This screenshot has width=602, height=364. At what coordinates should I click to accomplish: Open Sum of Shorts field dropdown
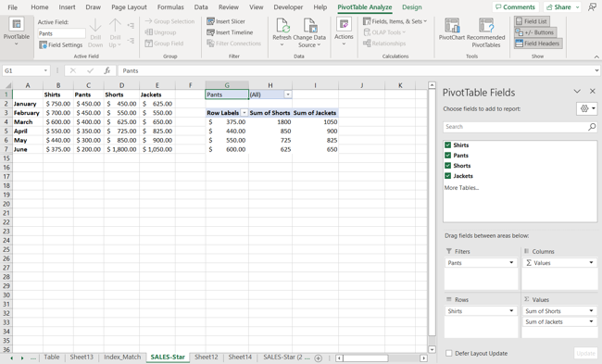coord(591,311)
